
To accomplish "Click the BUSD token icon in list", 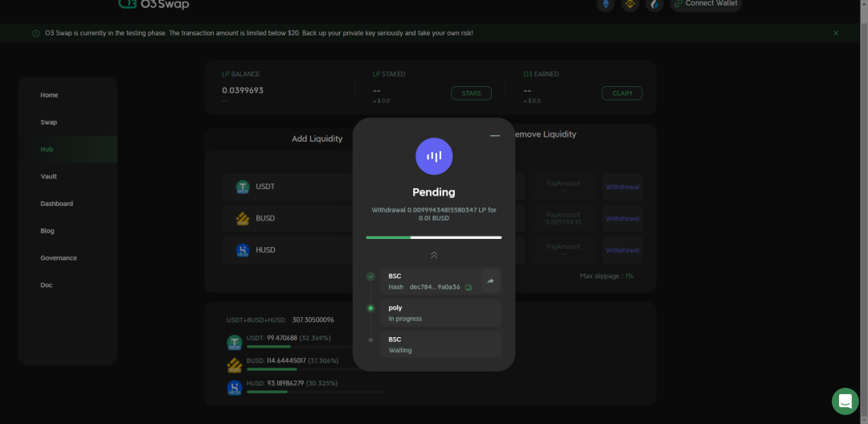I will click(x=243, y=219).
